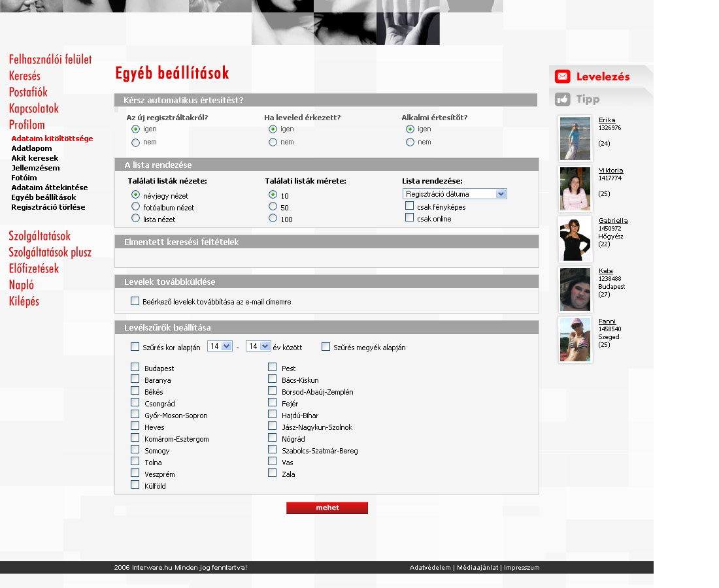
Task: Tick the Hajdú-Bihar checkbox
Action: (273, 414)
